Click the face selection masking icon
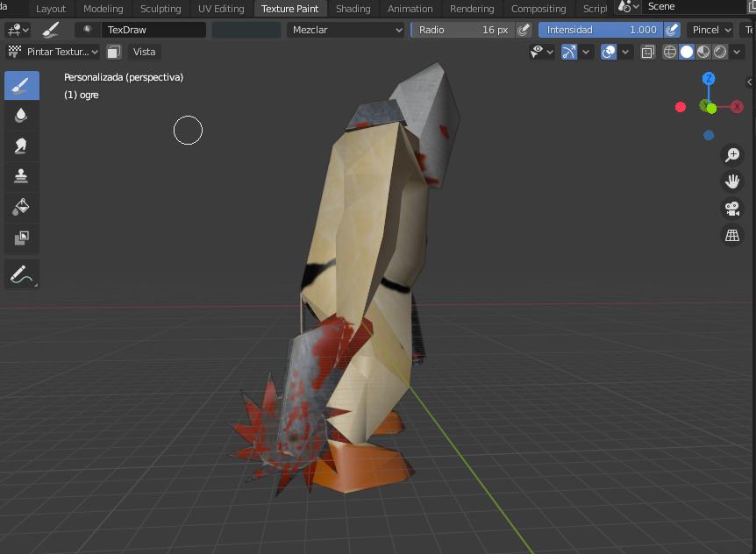Image resolution: width=756 pixels, height=554 pixels. pyautogui.click(x=114, y=52)
